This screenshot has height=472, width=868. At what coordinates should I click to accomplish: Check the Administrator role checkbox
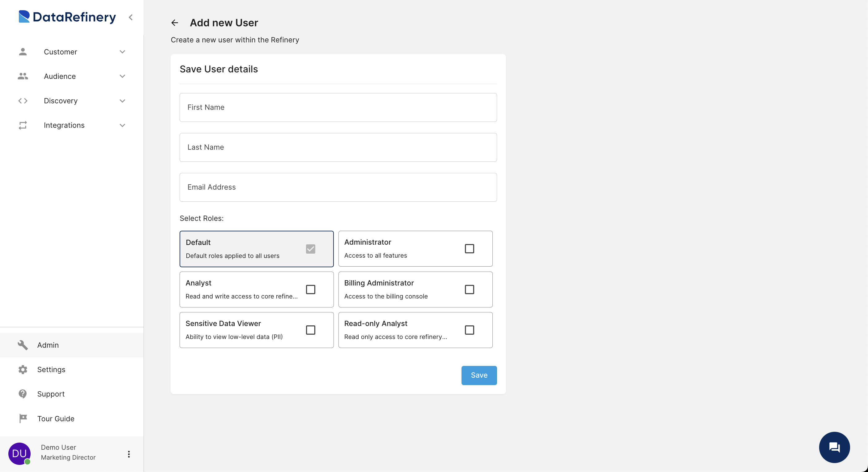click(469, 248)
